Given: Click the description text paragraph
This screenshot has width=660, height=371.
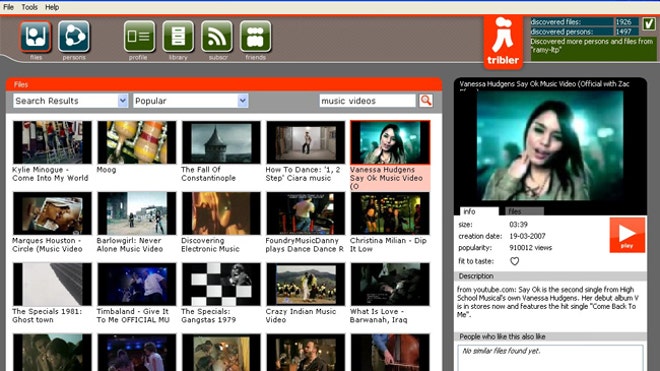Looking at the screenshot, I should point(548,302).
